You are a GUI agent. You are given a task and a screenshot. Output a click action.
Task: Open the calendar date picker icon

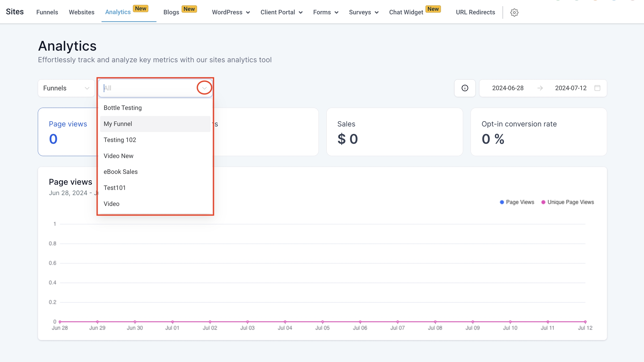click(x=597, y=88)
